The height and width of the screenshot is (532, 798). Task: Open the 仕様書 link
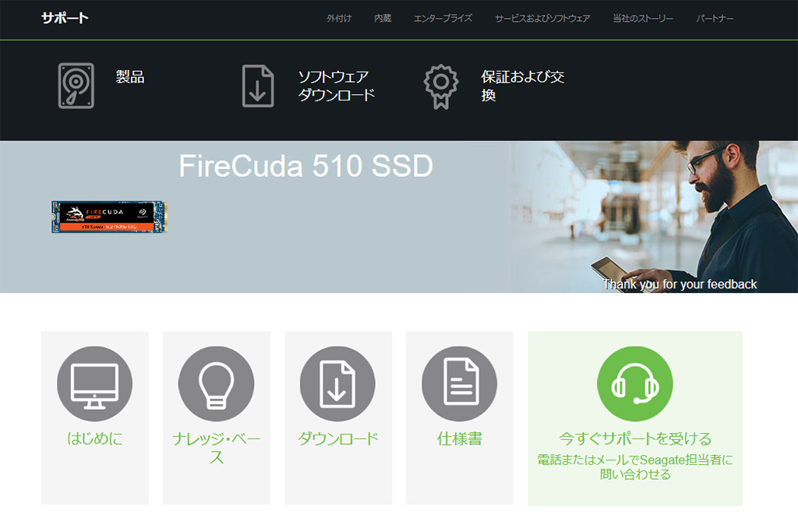pos(460,439)
